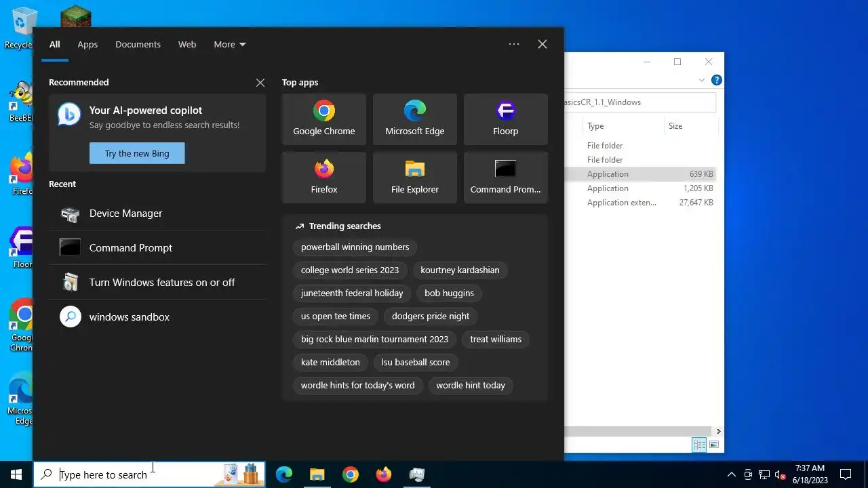Search college world series 2023 trend

point(350,270)
